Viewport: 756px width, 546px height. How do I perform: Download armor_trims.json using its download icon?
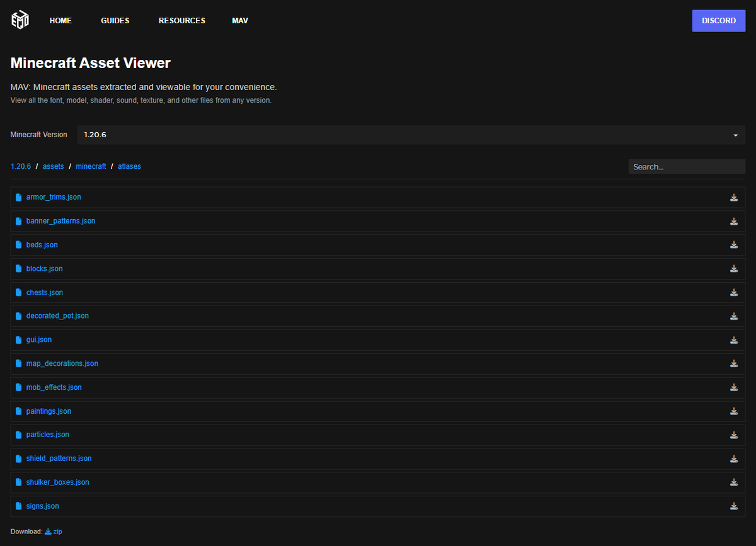pos(734,197)
